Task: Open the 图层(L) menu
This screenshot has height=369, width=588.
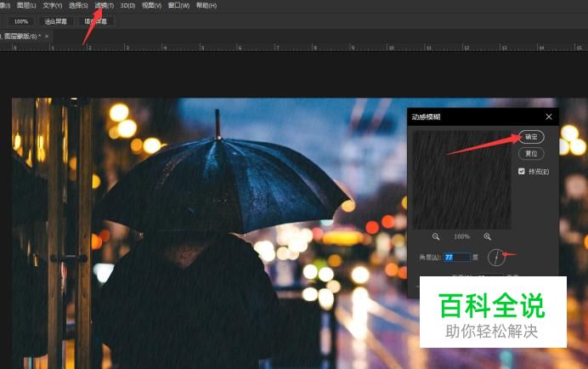Action: coord(26,6)
